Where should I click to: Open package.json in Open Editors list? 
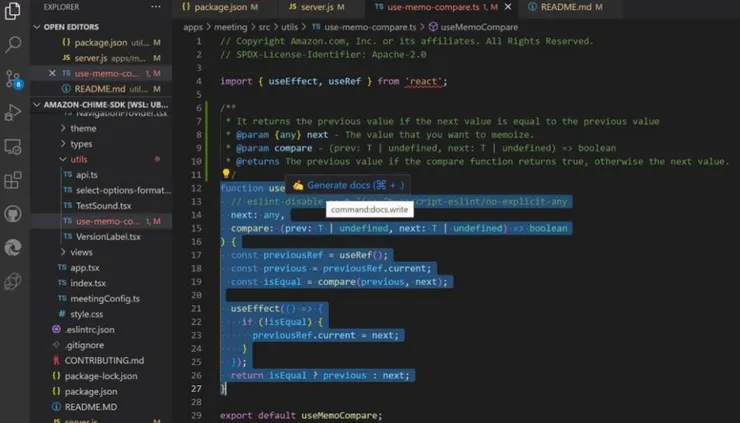[101, 42]
